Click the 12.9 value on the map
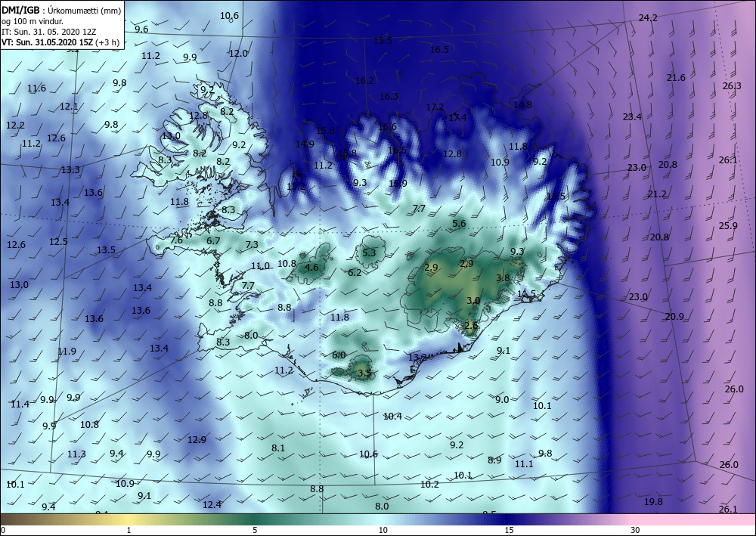 pyautogui.click(x=197, y=439)
